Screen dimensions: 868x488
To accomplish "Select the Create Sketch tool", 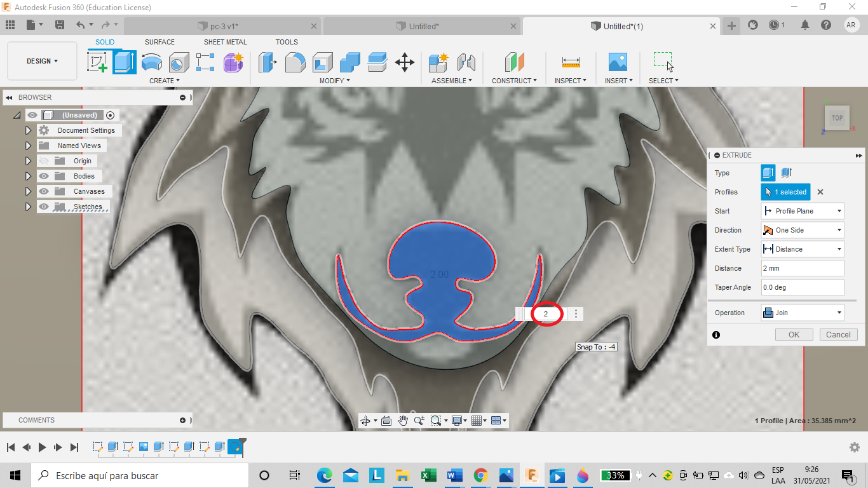I will [97, 62].
